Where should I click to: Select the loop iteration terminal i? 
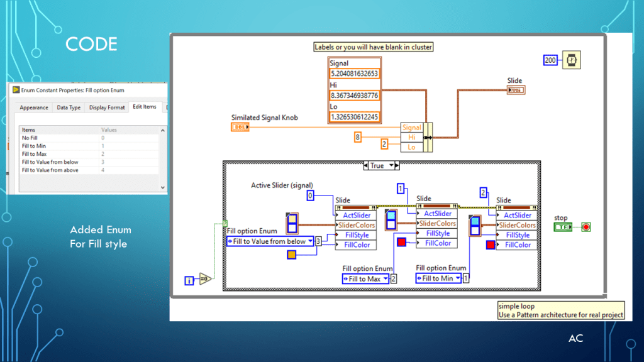click(189, 280)
